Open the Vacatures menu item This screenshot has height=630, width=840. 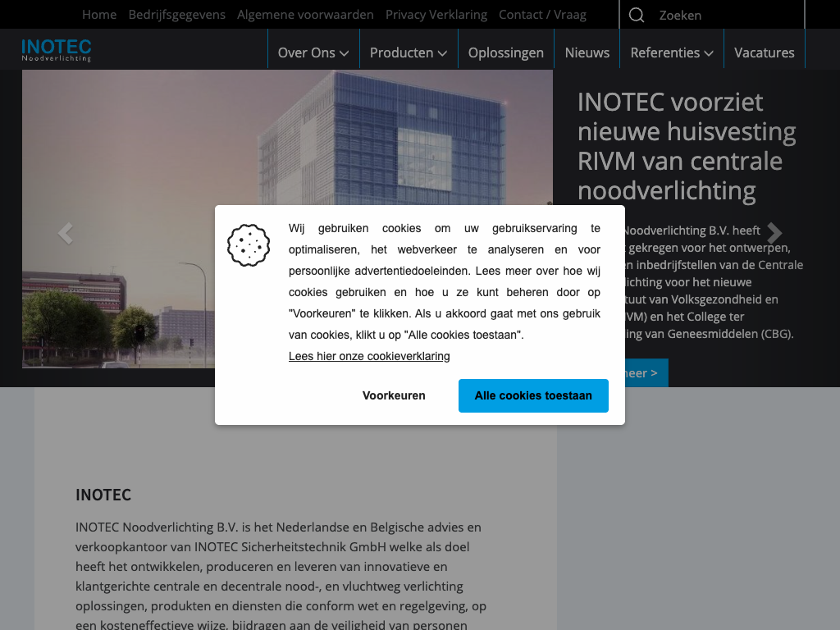[764, 52]
